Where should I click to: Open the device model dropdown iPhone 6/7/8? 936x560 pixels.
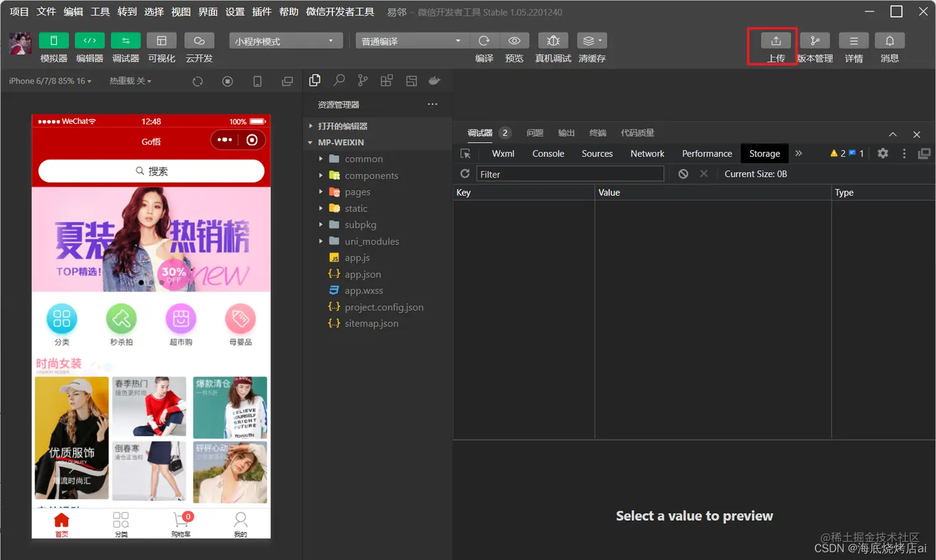coord(50,81)
